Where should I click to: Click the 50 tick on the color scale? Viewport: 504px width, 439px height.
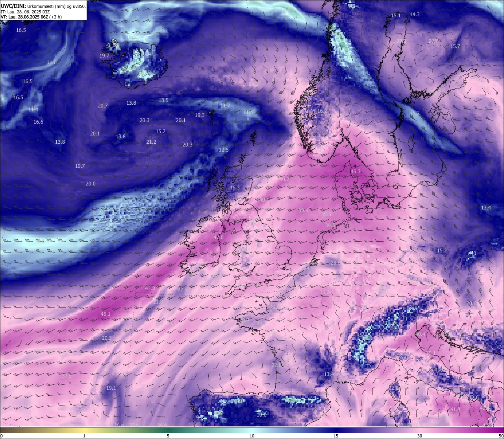tap(500, 436)
